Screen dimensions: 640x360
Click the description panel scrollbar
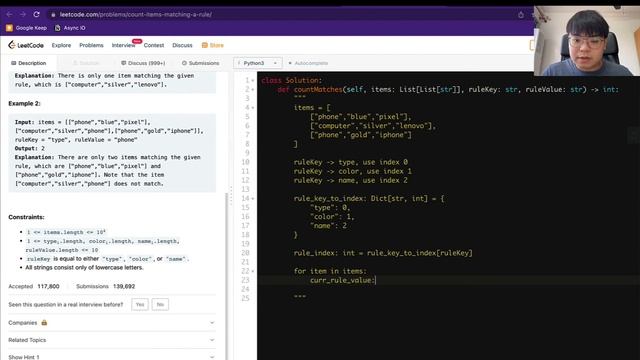[227, 276]
